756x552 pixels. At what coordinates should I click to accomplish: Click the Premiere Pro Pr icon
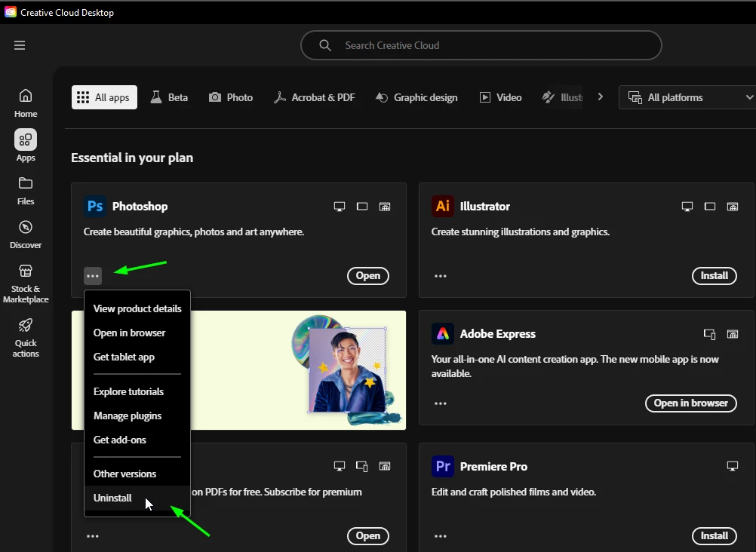tap(443, 466)
